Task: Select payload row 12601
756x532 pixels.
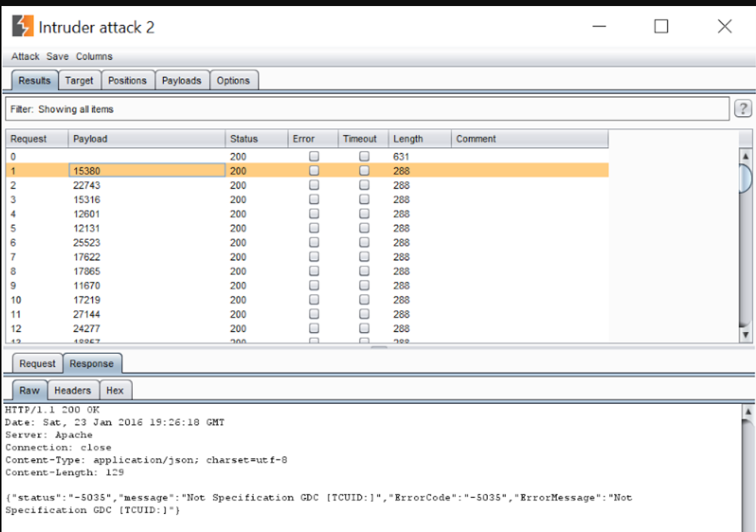Action: pos(307,214)
